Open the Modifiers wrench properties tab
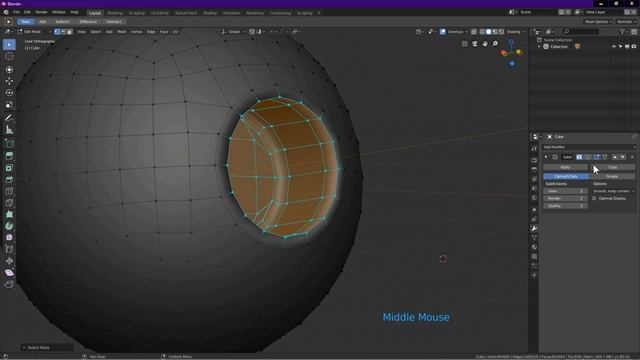640x360 pixels. [534, 228]
